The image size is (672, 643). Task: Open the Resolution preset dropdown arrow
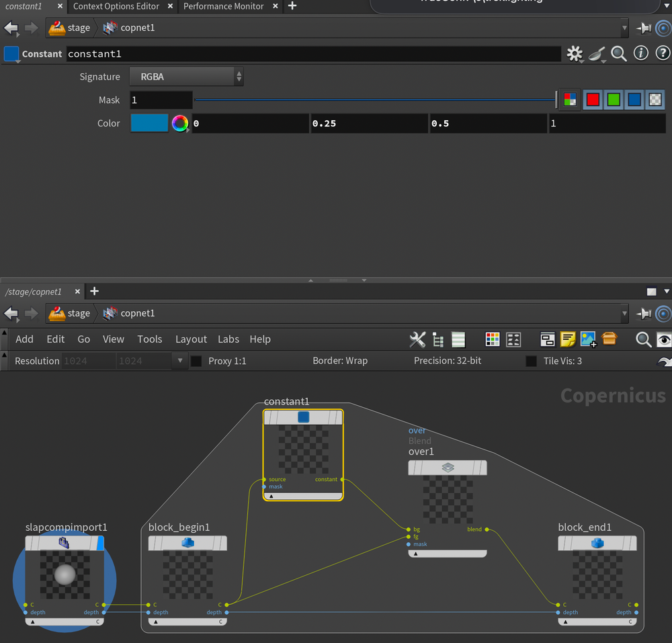tap(179, 361)
